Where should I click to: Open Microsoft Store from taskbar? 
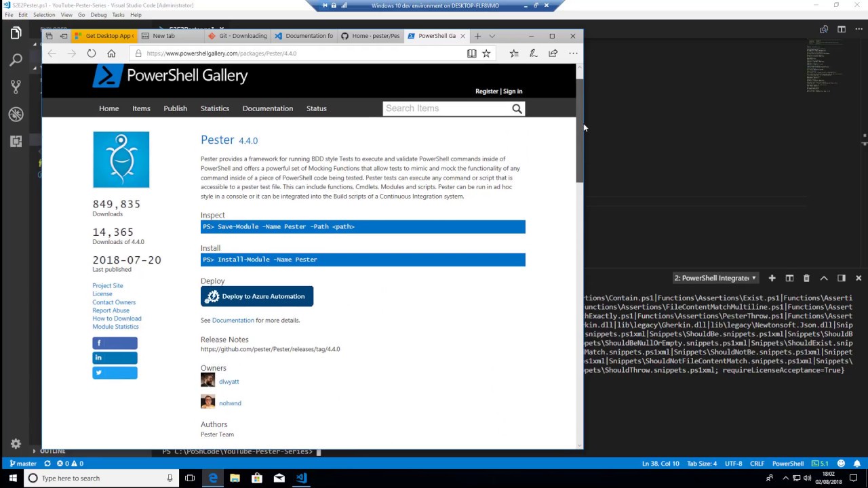tap(257, 479)
